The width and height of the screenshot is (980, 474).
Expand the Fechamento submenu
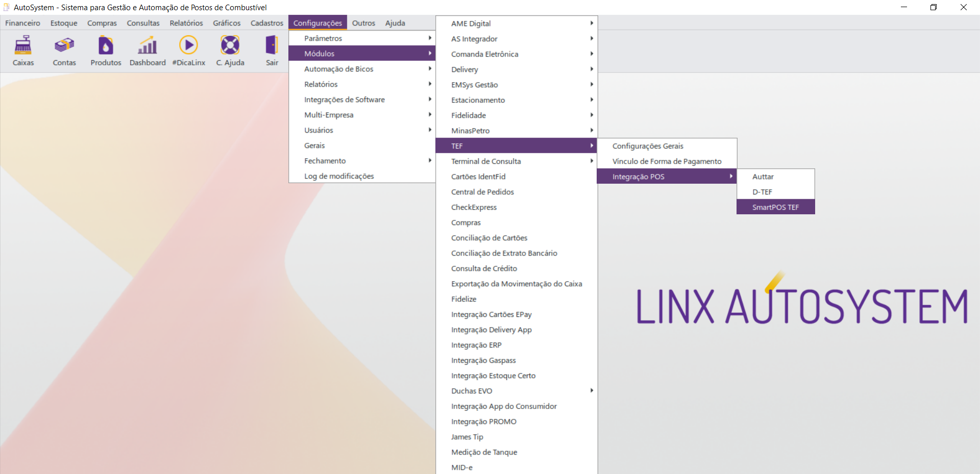pyautogui.click(x=362, y=161)
